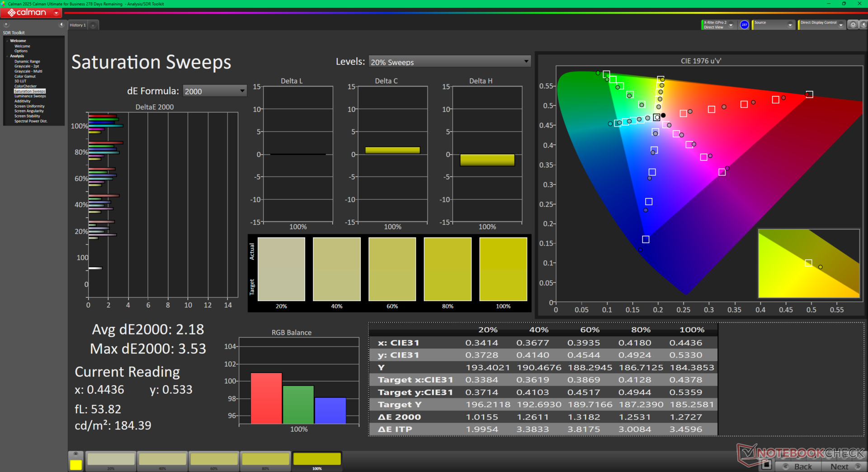This screenshot has height=472, width=868.
Task: Open the Direct Display Control dropdown
Action: coord(841,25)
